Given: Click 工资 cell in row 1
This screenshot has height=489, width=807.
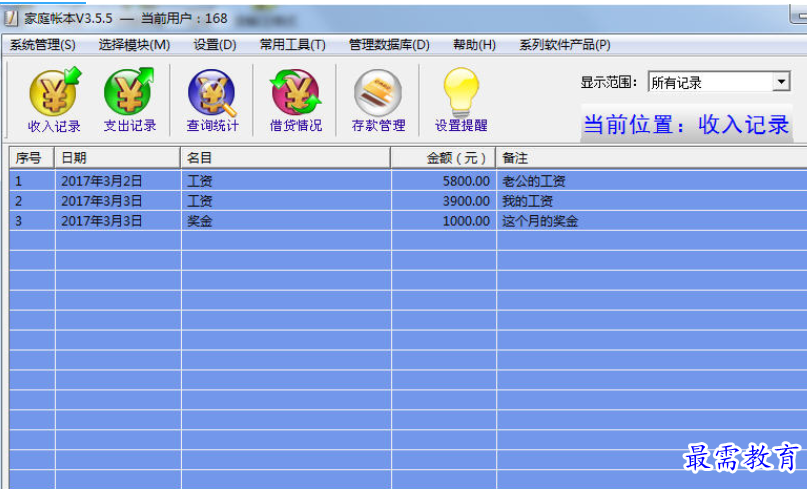Looking at the screenshot, I should coord(286,181).
